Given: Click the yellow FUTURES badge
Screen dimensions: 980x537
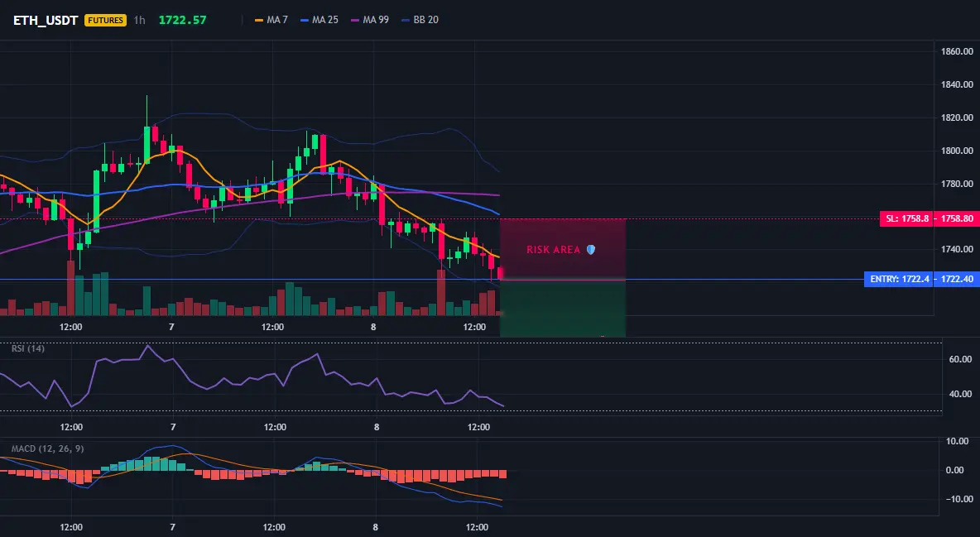Looking at the screenshot, I should coord(106,20).
